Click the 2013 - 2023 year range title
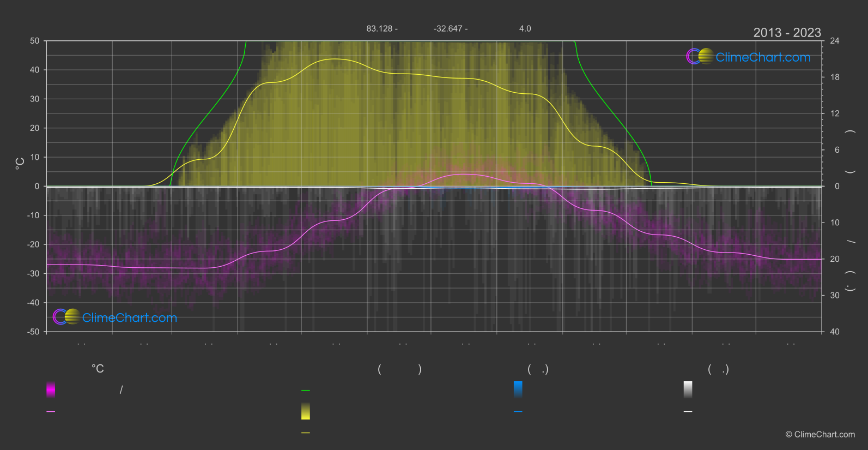868x450 pixels. (787, 33)
